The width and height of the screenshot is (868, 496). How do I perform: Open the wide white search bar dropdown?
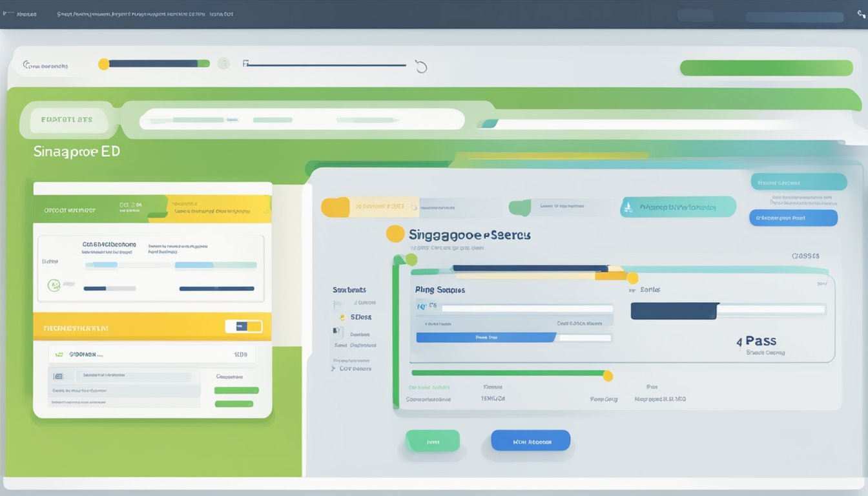click(302, 119)
